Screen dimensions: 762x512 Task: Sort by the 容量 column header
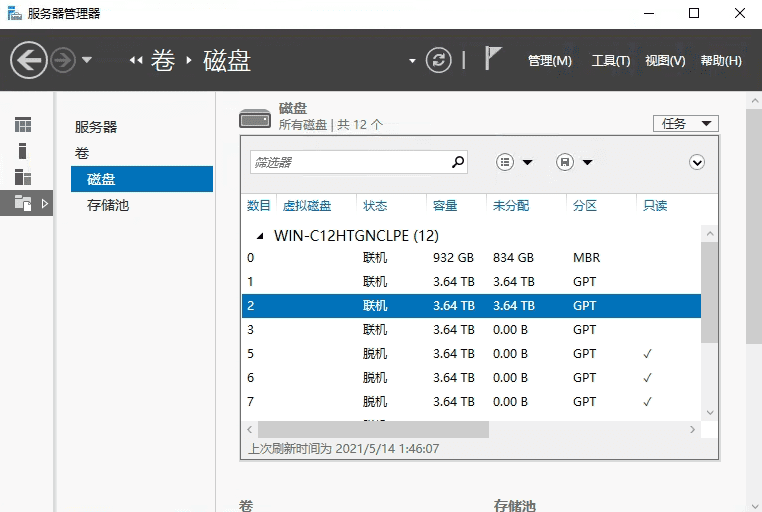point(445,205)
